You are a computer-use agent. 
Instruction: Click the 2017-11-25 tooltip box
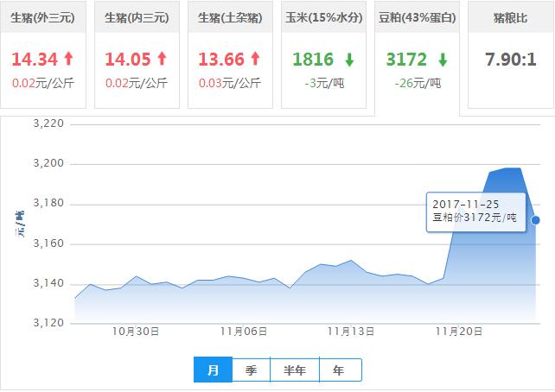(475, 212)
